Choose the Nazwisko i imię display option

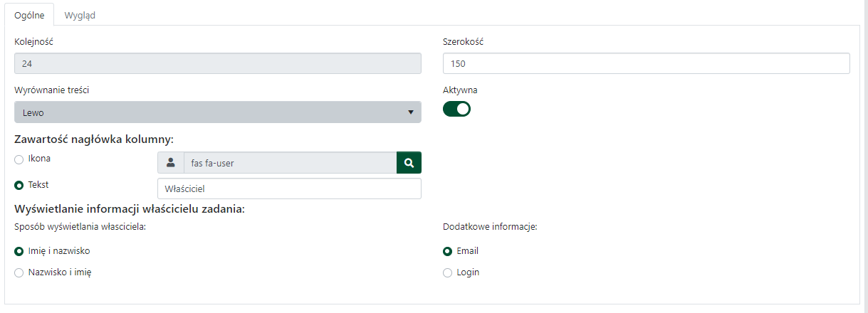tap(19, 272)
